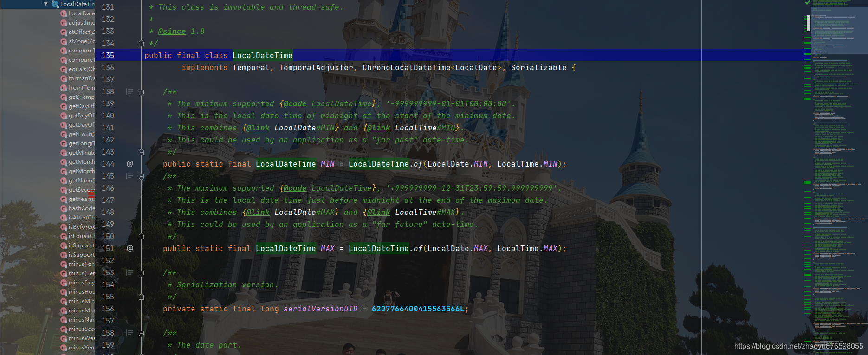Click the 6207766400415563566L literal value
This screenshot has width=868, height=355.
coord(418,309)
